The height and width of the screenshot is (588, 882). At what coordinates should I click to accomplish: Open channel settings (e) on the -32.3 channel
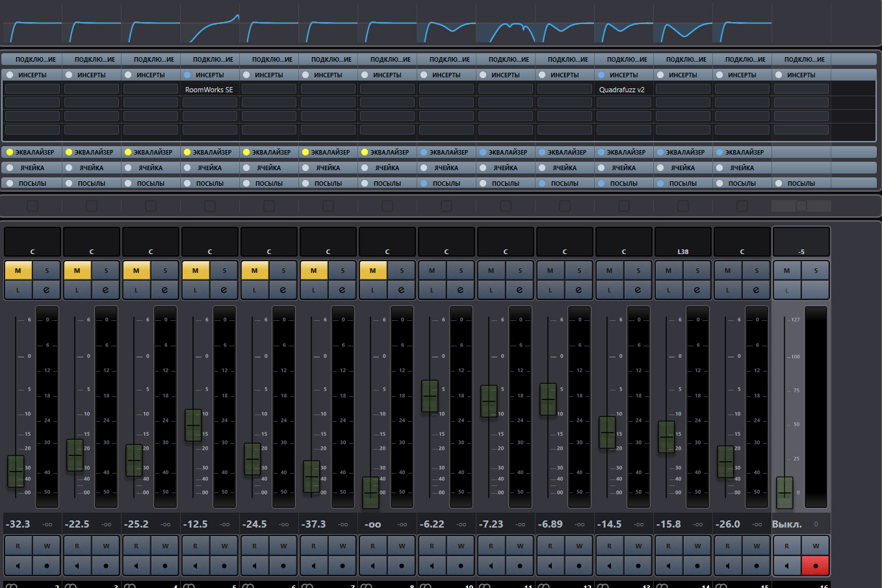(x=46, y=290)
